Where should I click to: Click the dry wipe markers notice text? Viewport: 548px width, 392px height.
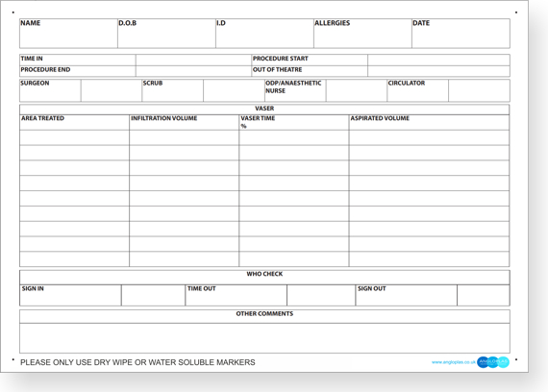[x=137, y=362]
